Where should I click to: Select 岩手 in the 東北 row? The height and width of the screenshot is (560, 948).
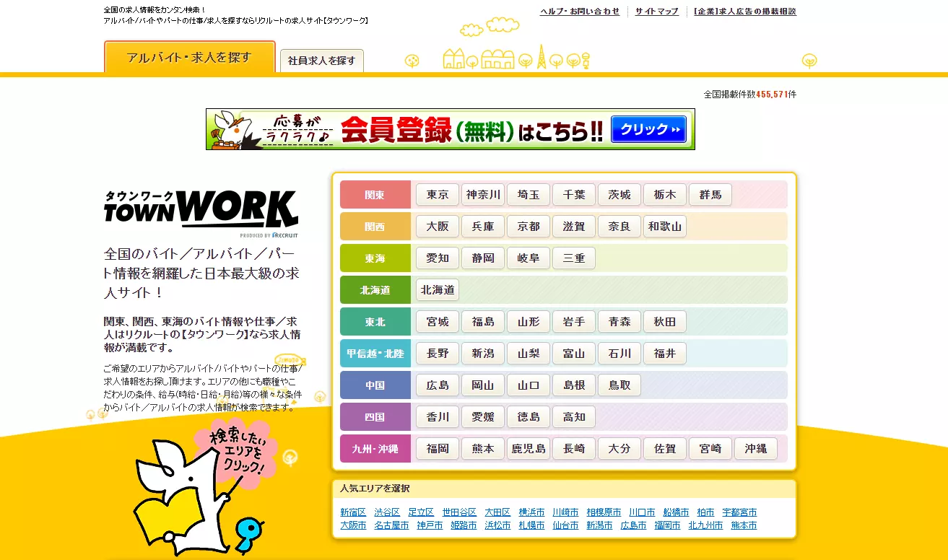pos(574,322)
